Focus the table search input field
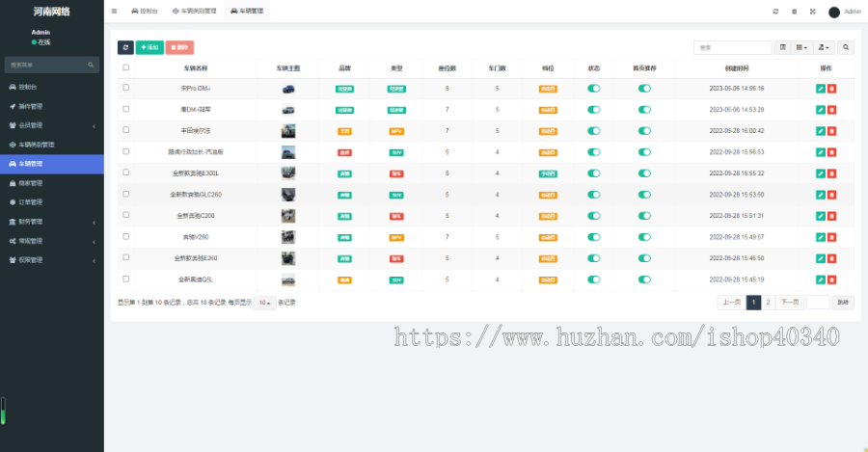The image size is (868, 452). 732,47
